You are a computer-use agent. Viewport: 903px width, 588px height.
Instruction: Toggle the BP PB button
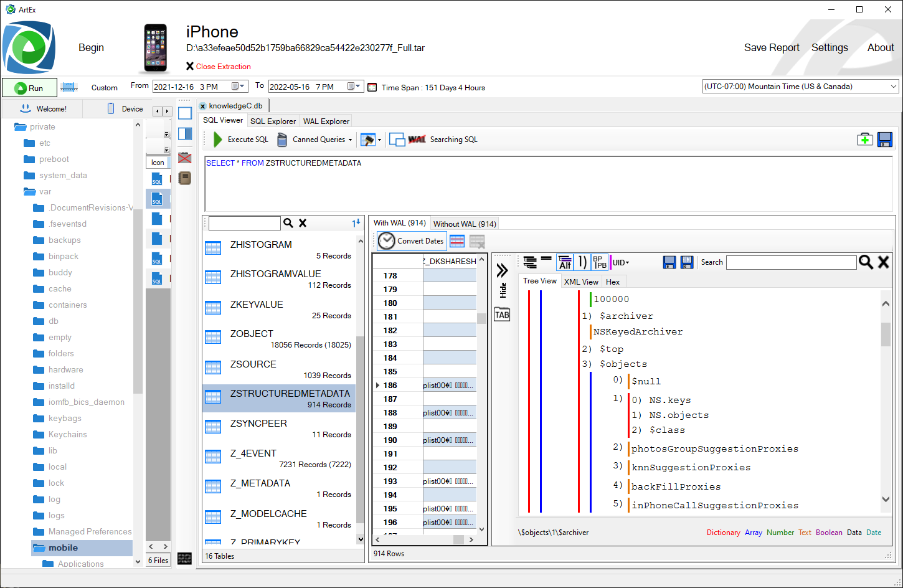click(x=599, y=262)
